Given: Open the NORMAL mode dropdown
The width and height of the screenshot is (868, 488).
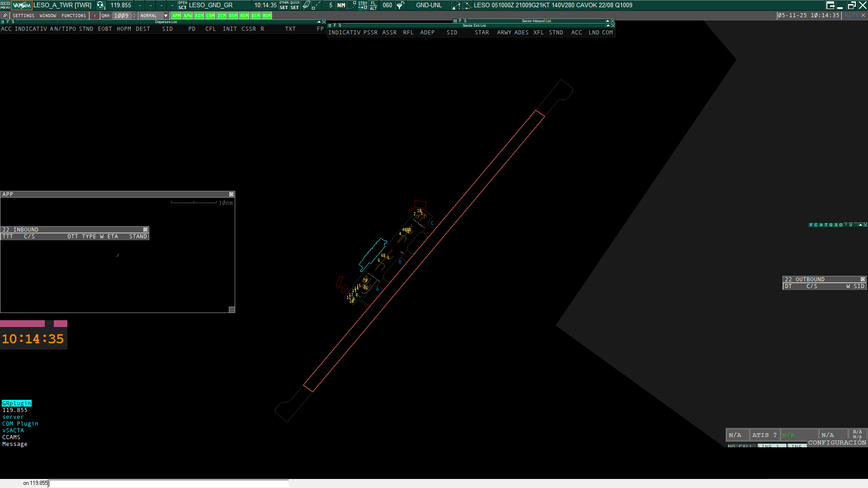Looking at the screenshot, I should tap(166, 16).
